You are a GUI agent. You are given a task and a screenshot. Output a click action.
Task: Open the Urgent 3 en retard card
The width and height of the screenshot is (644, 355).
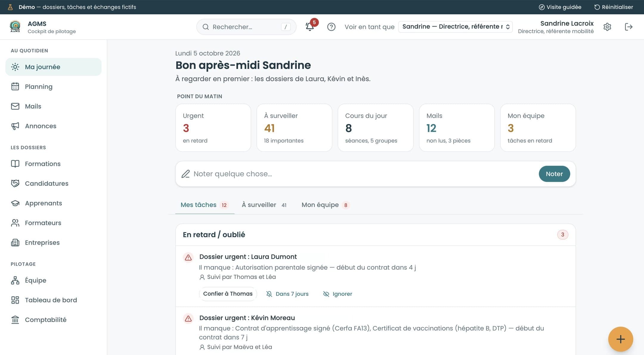(x=213, y=128)
